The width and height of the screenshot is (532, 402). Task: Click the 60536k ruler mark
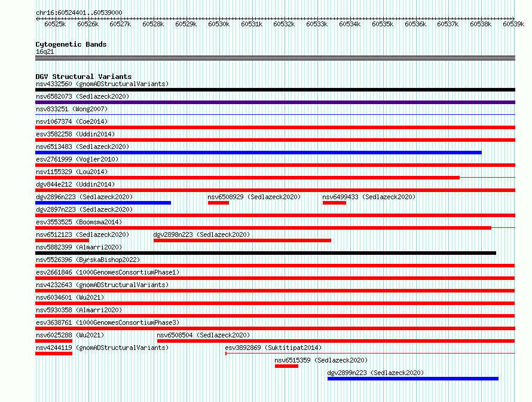click(x=415, y=24)
